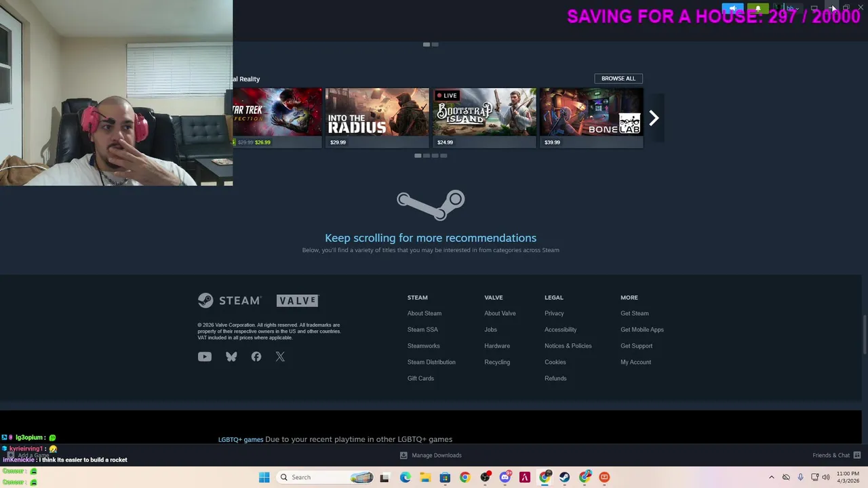868x488 pixels.
Task: Show next Virtual Reality games arrow
Action: (654, 118)
